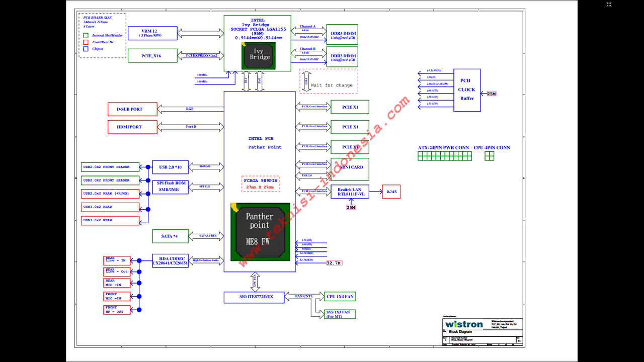Click the FAN CNTL label

click(304, 296)
